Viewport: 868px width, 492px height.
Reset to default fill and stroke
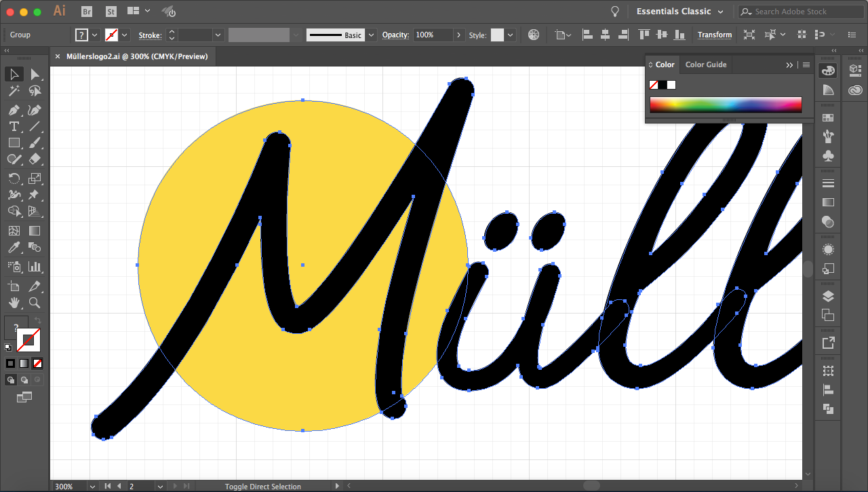(x=8, y=347)
